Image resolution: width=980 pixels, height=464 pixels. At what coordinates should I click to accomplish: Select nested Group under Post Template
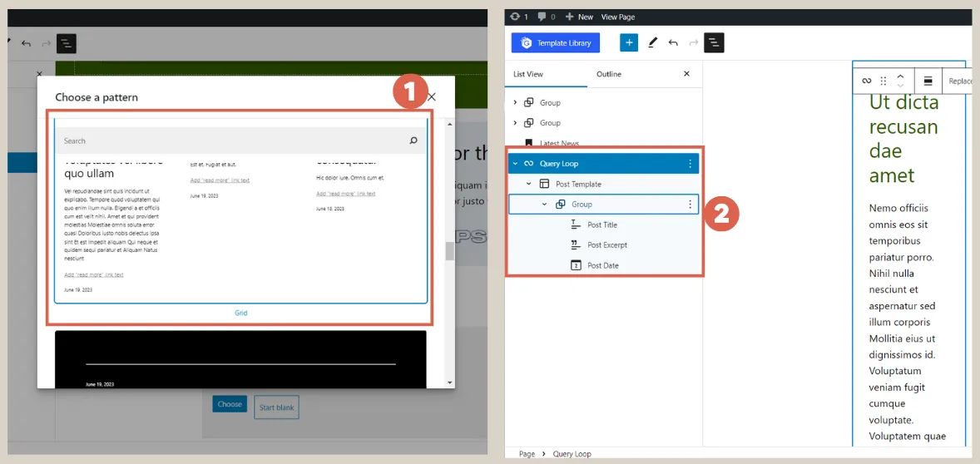coord(604,205)
